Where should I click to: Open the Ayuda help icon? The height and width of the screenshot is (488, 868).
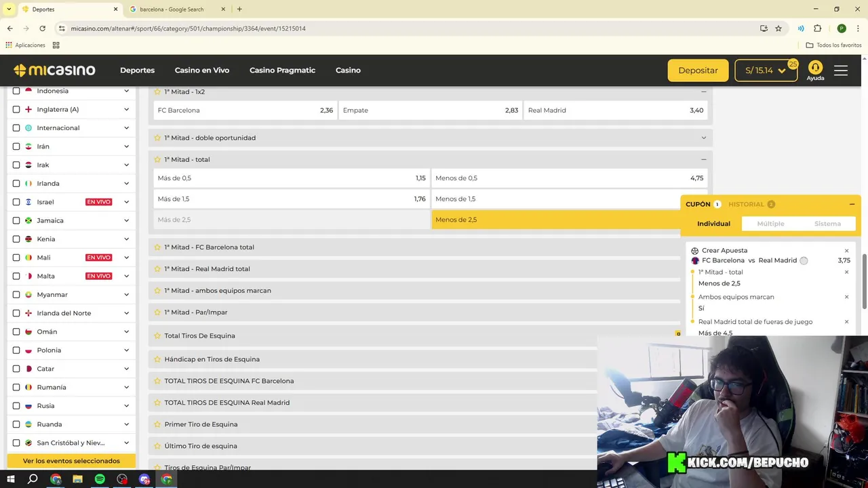click(815, 70)
